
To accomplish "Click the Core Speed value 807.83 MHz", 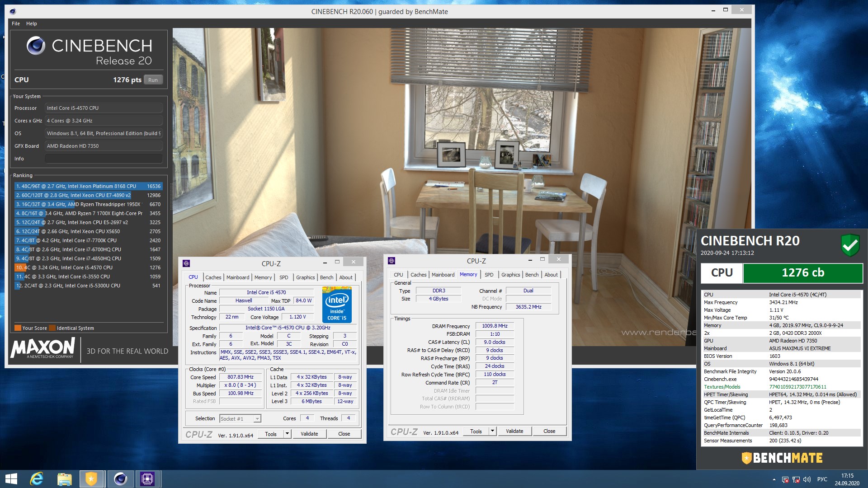I will (x=241, y=377).
